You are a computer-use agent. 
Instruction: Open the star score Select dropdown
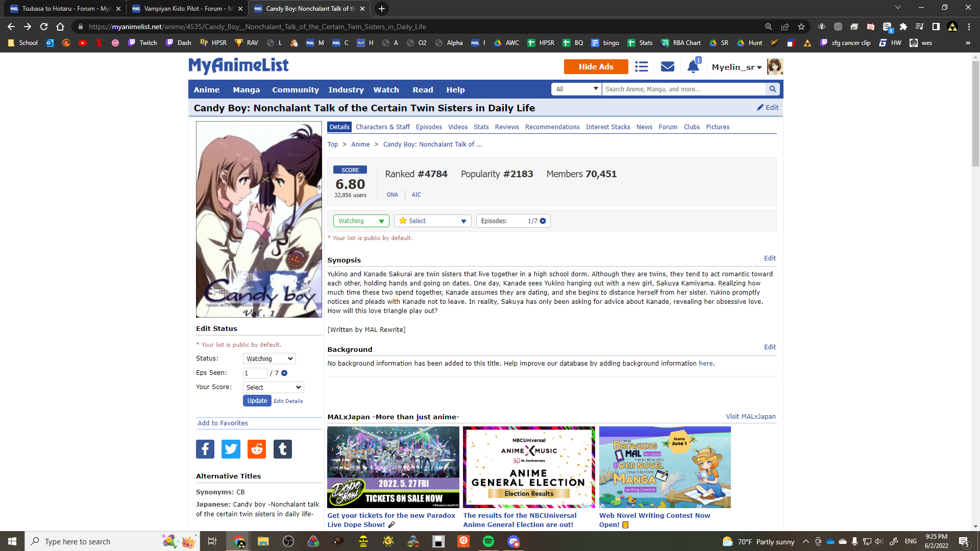click(x=433, y=221)
